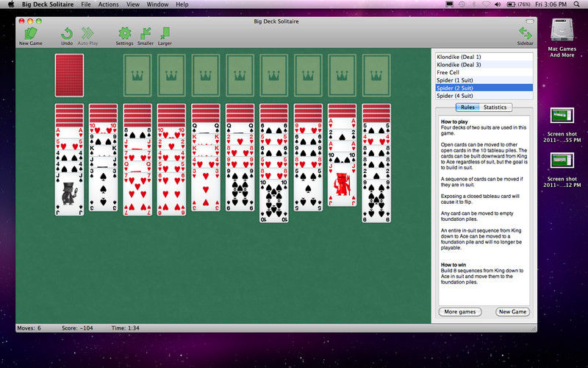
Task: Open the Big Deck Solitaire app menu
Action: click(x=48, y=4)
